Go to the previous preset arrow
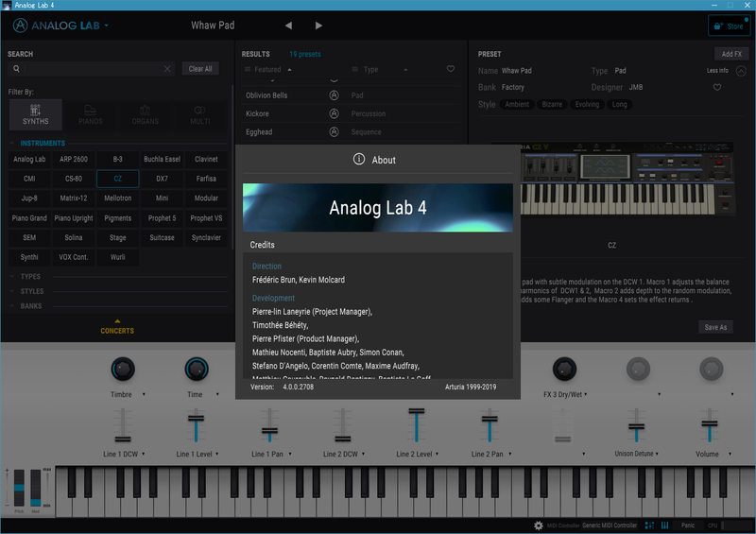This screenshot has height=534, width=756. pos(288,26)
